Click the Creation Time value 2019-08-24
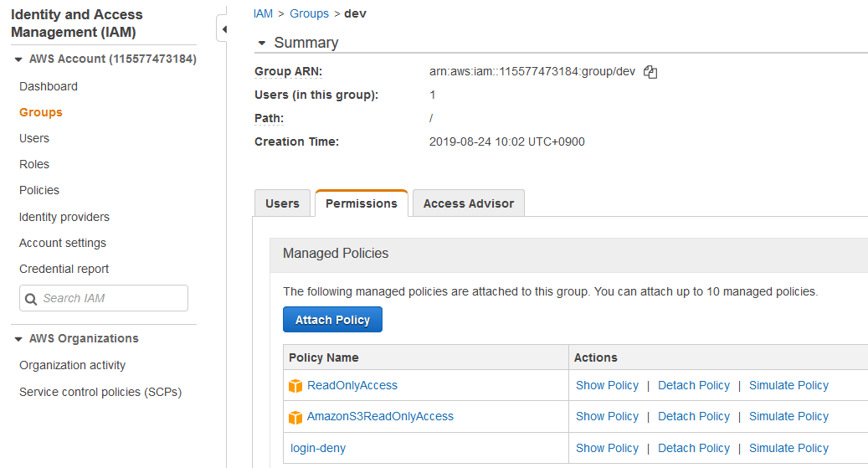868x468 pixels. (x=506, y=141)
